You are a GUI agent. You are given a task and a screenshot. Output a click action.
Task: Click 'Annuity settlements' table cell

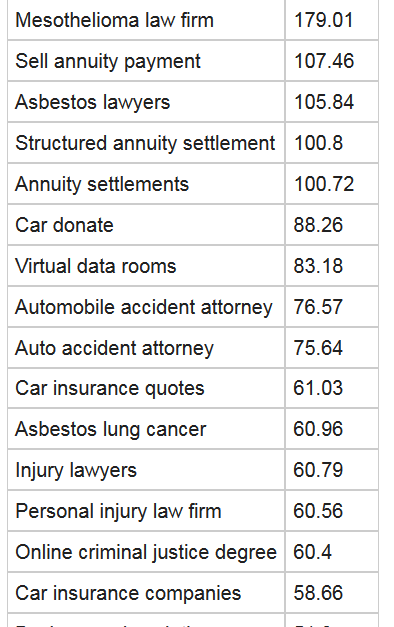(x=146, y=184)
